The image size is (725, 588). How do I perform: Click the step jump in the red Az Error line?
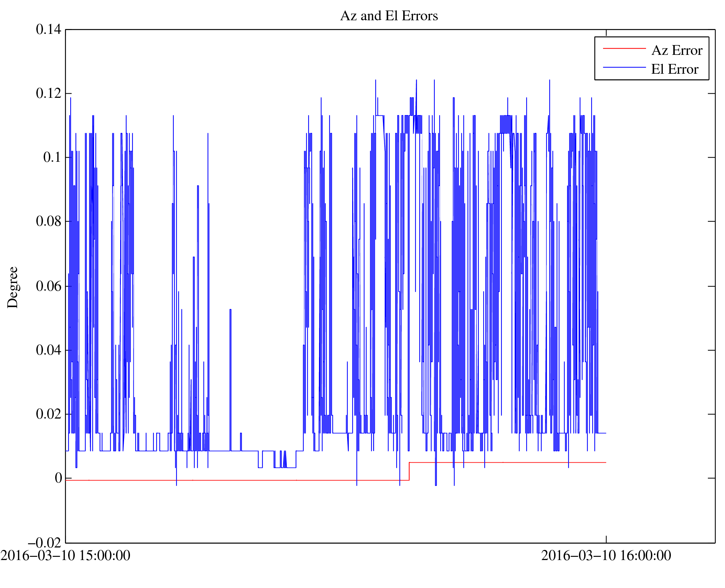pos(409,471)
